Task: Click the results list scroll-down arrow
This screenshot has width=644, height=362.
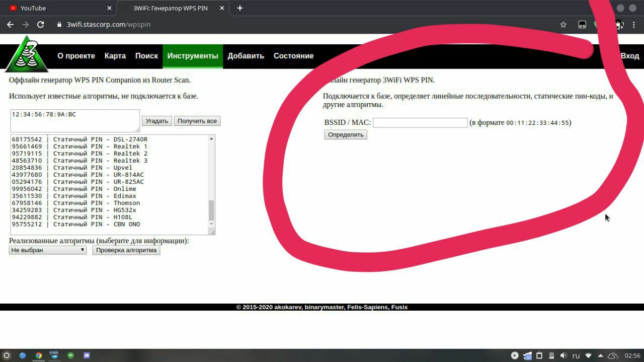Action: point(211,224)
